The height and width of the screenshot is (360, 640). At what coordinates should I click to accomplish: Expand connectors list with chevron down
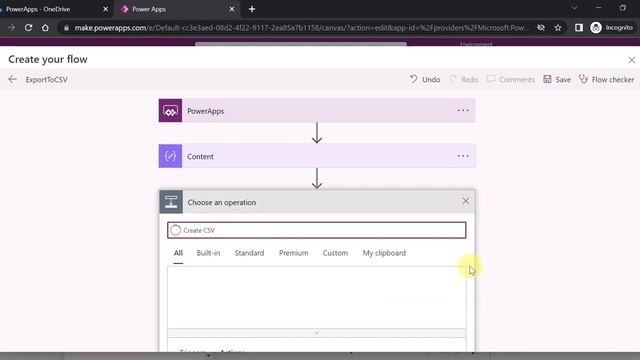point(316,333)
